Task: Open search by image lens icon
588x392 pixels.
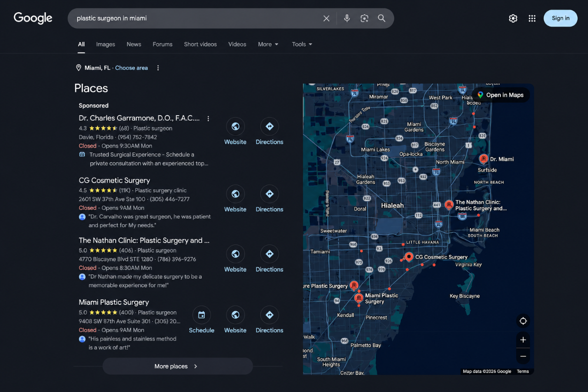Action: tap(364, 18)
